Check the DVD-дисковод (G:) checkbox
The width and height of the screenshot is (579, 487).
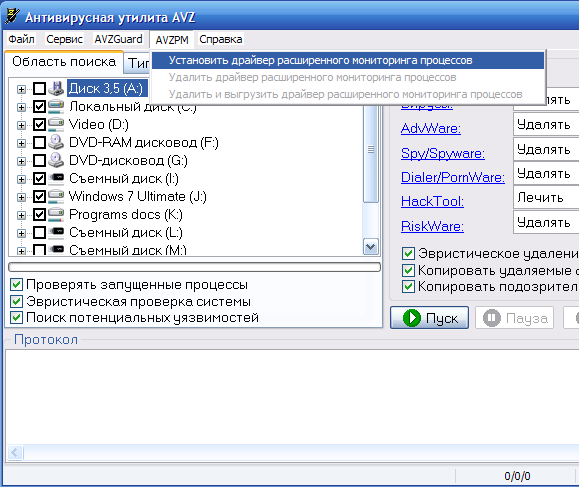40,161
